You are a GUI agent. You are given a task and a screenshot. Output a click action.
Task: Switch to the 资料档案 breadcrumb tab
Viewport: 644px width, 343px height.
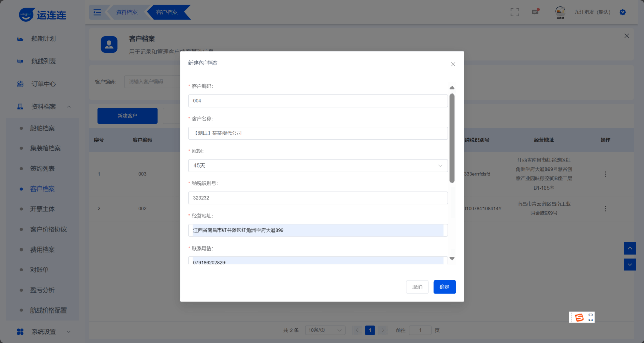[x=126, y=12]
